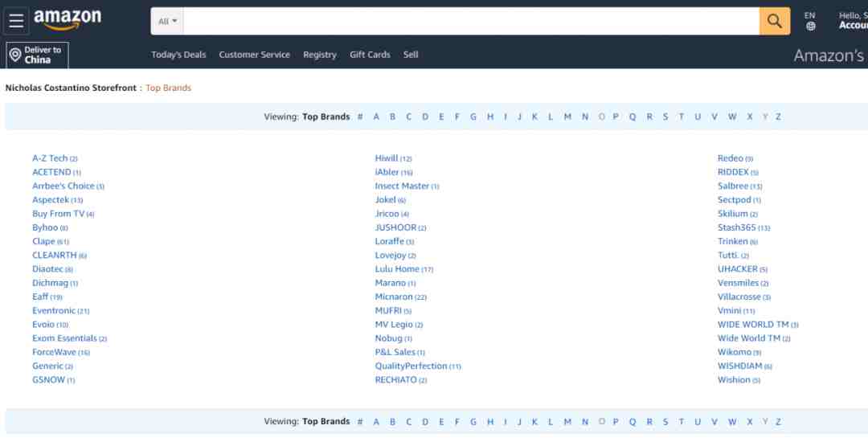Click the Amazon logo
This screenshot has width=868, height=442.
pos(68,19)
